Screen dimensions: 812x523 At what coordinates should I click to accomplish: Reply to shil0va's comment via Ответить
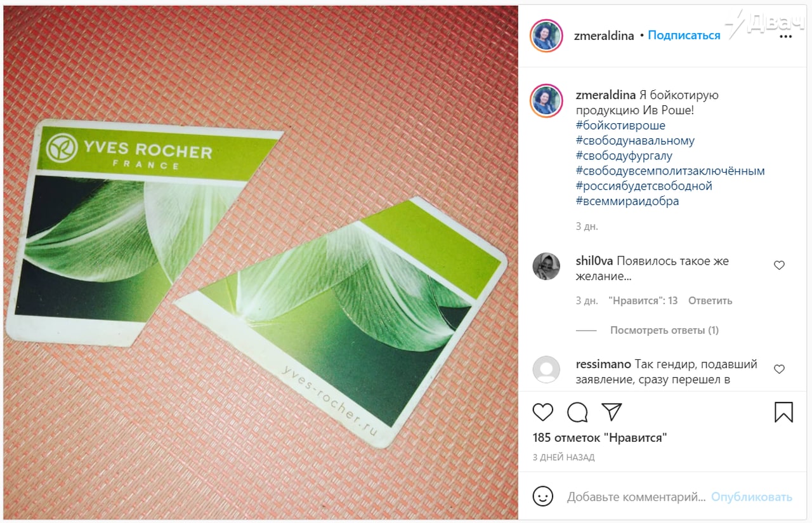click(710, 301)
